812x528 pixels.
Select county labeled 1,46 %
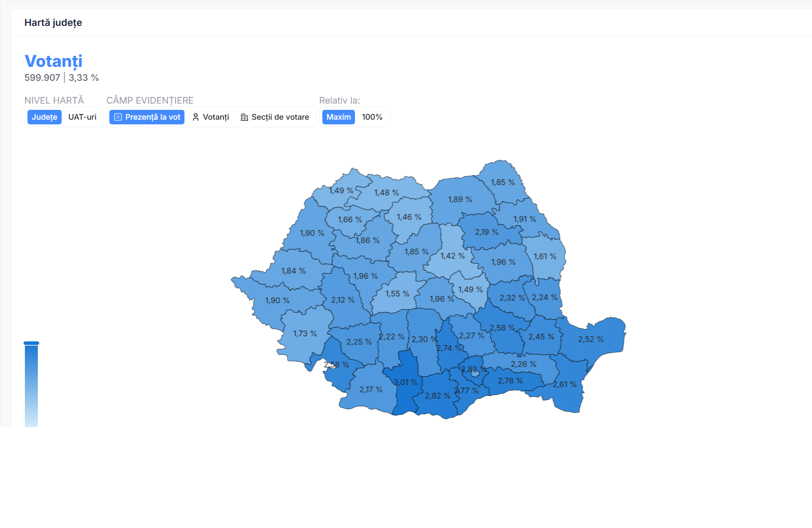409,217
